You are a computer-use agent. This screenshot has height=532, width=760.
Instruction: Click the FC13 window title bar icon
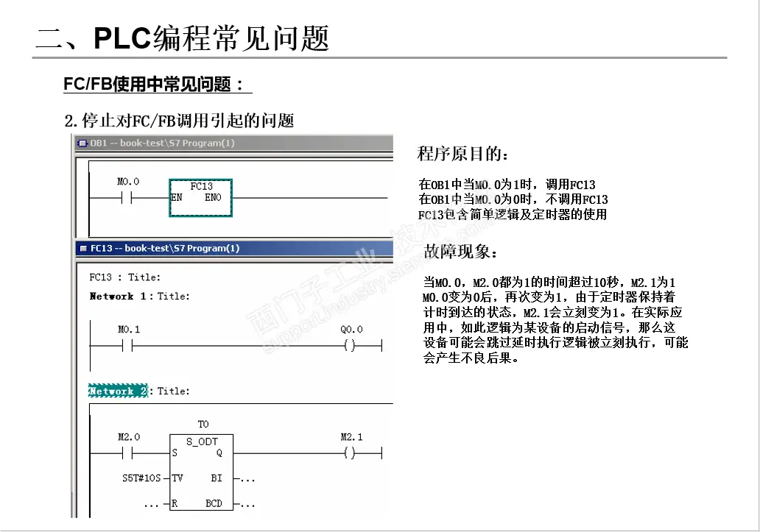83,248
